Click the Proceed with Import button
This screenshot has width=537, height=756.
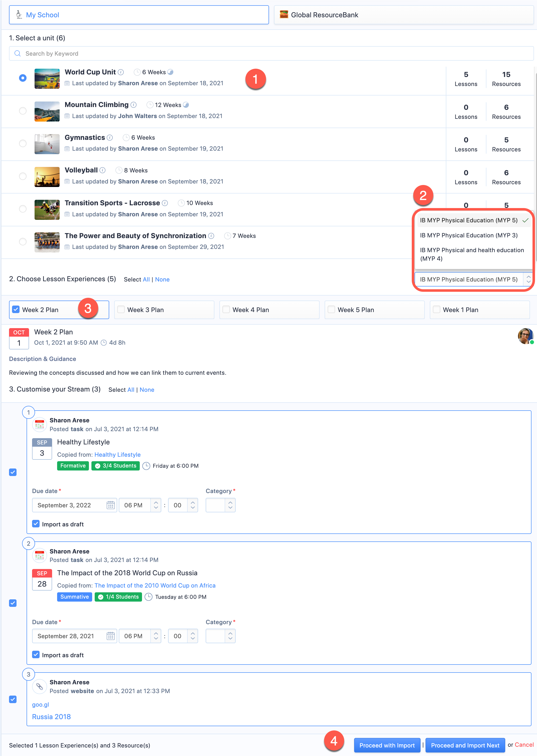pyautogui.click(x=387, y=745)
